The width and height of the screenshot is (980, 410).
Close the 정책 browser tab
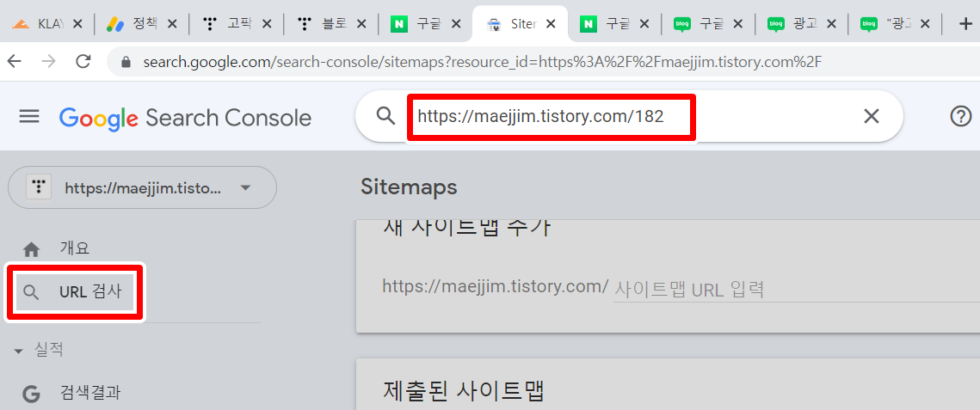172,24
